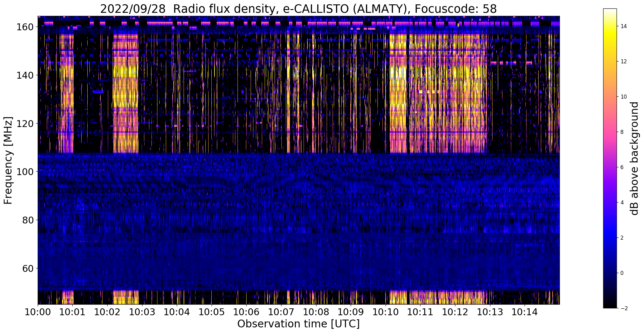The height and width of the screenshot is (333, 644).
Task: Click the 140 frequency tick label
Action: click(x=25, y=75)
